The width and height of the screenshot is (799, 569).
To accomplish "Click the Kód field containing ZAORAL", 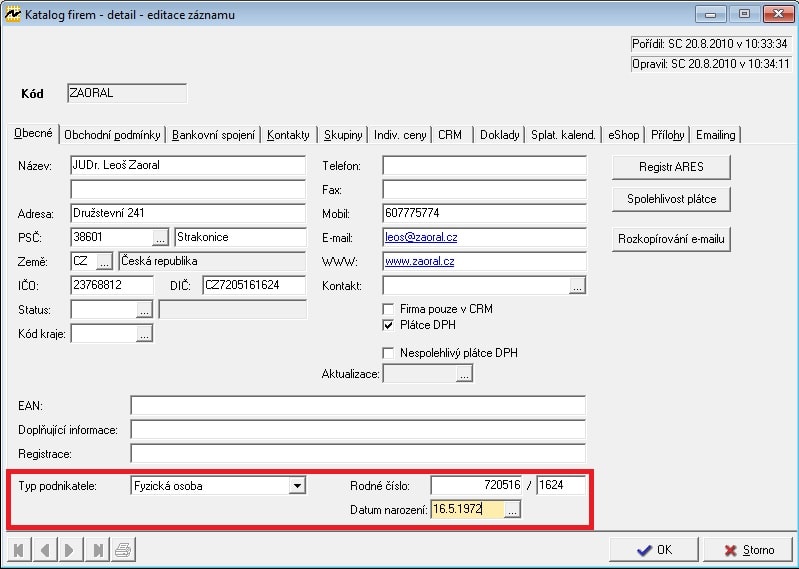I will coord(127,93).
